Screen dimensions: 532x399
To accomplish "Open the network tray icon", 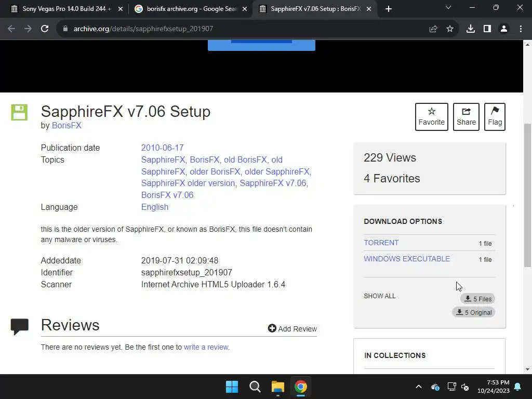I will point(451,387).
